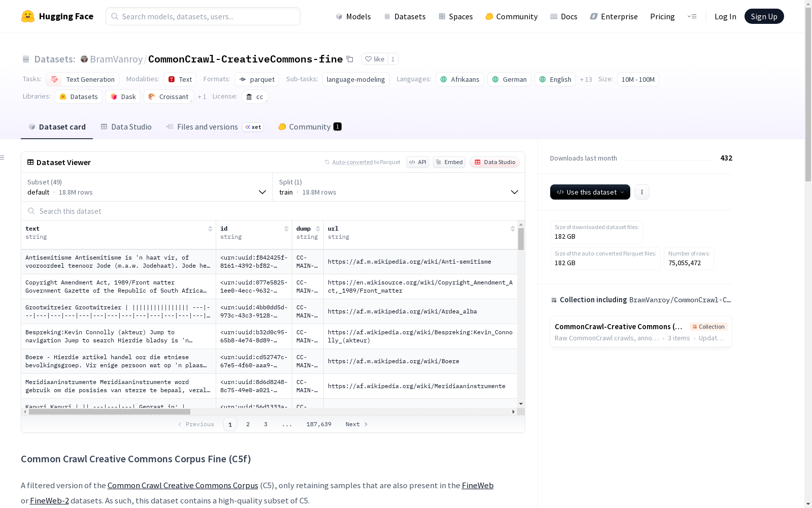Viewport: 812px width, 508px height.
Task: Click the table horizontal scrollbar thumb
Action: [110, 412]
